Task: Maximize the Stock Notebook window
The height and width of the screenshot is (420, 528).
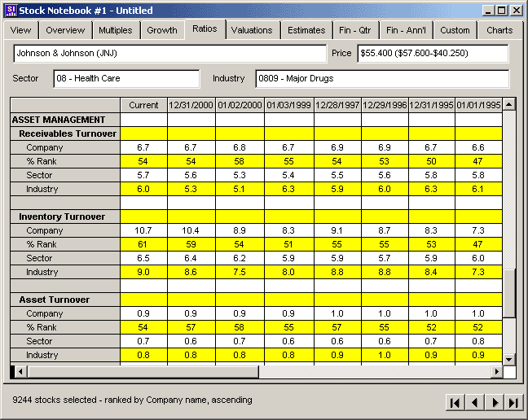Action: [501, 11]
